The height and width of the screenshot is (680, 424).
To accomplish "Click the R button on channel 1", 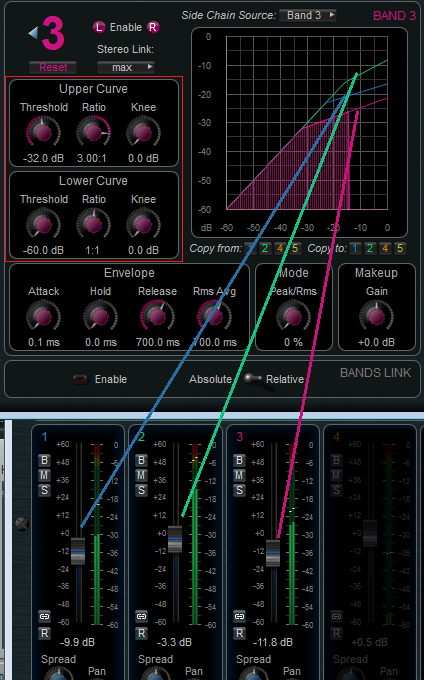I will point(44,633).
